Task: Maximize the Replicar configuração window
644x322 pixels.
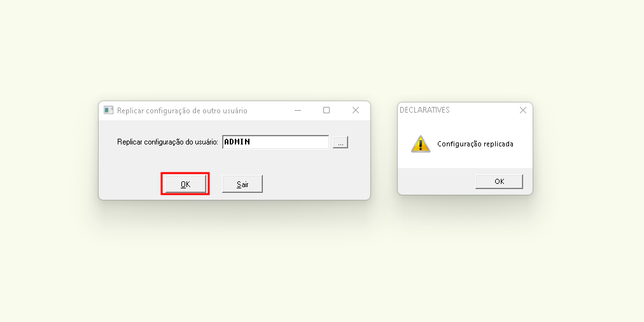Action: 326,110
